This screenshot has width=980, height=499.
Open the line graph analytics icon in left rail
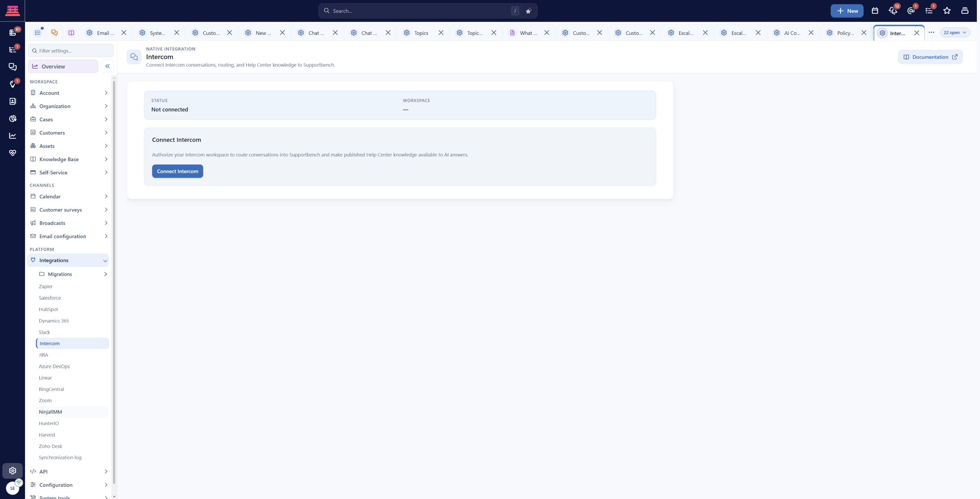[x=13, y=136]
